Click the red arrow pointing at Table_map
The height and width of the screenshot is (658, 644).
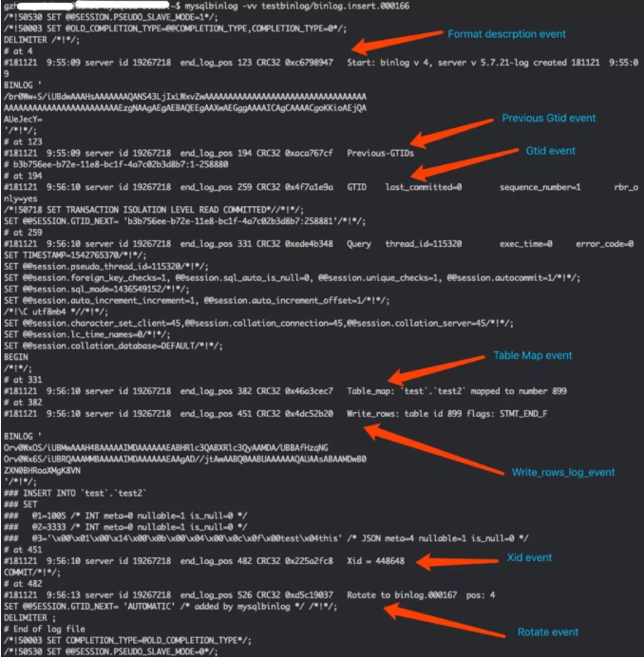[436, 369]
